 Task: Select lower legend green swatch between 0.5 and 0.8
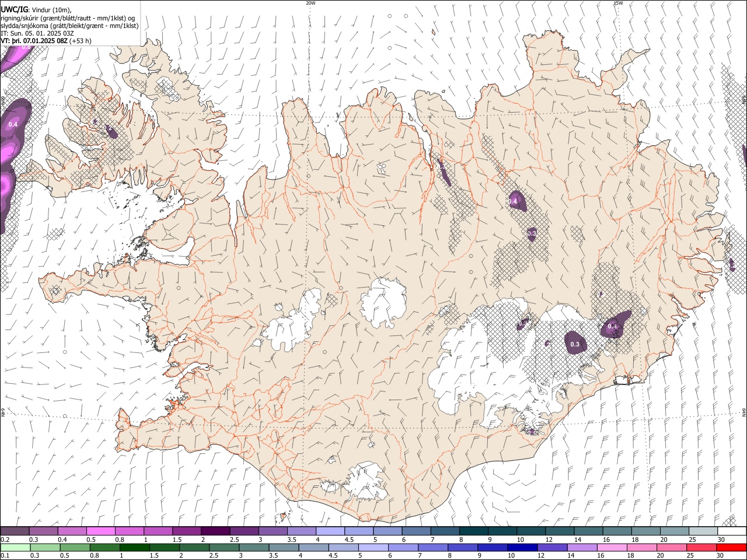(x=75, y=548)
